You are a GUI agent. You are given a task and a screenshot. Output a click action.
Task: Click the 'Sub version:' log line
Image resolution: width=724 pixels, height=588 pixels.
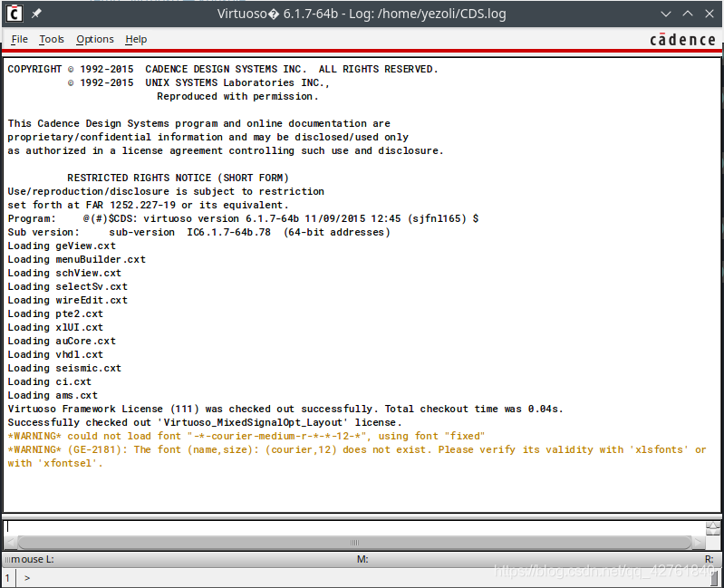click(199, 232)
